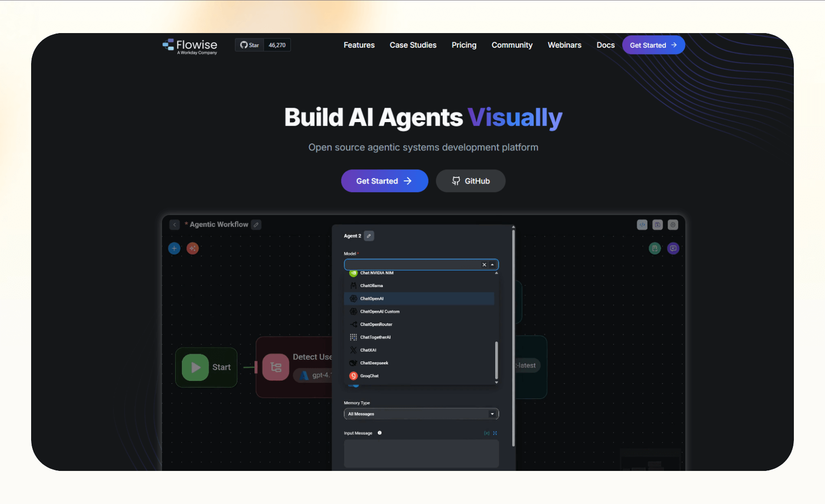Expand the Input Message editor icon
Screen dimensions: 825x504
tap(495, 433)
